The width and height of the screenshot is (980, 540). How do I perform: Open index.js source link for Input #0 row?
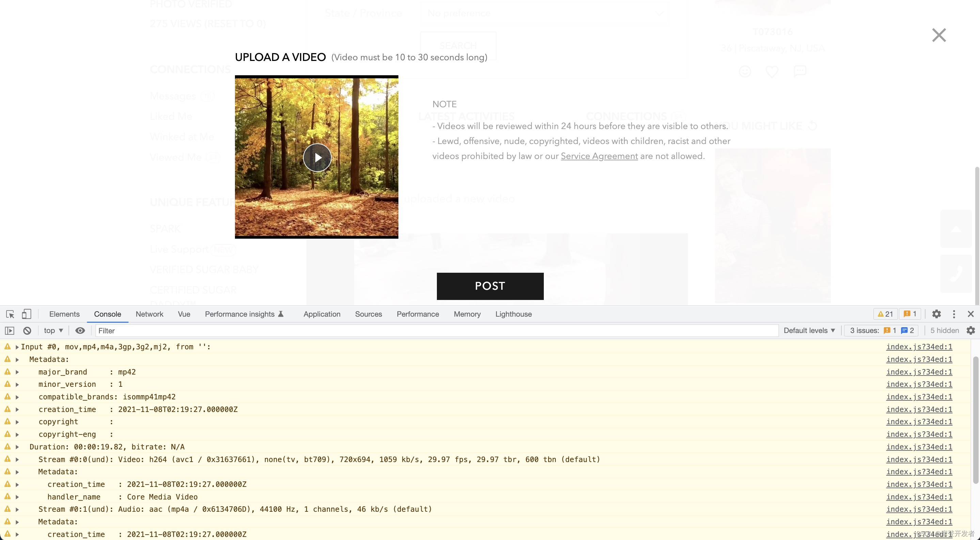[x=919, y=347]
